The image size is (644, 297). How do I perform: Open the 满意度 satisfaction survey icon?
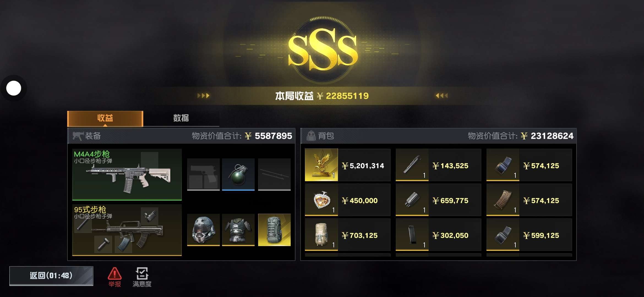coord(142,277)
